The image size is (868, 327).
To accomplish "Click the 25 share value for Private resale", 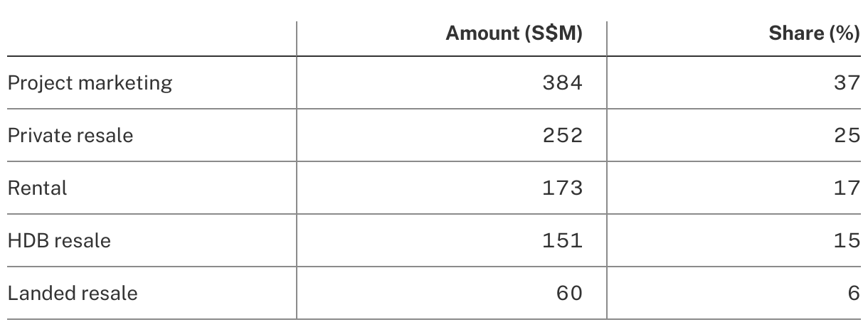I will (847, 135).
